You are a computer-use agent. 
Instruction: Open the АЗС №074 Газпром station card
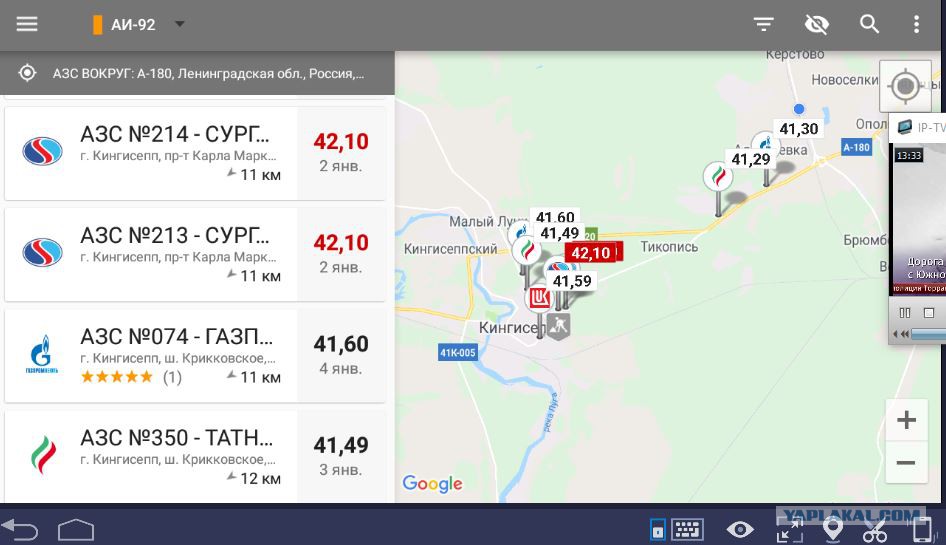[195, 356]
